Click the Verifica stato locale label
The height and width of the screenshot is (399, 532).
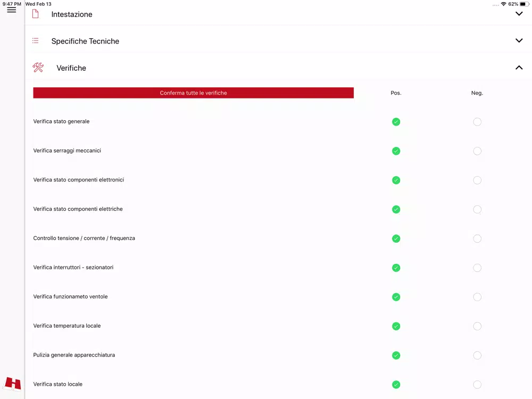(57, 384)
